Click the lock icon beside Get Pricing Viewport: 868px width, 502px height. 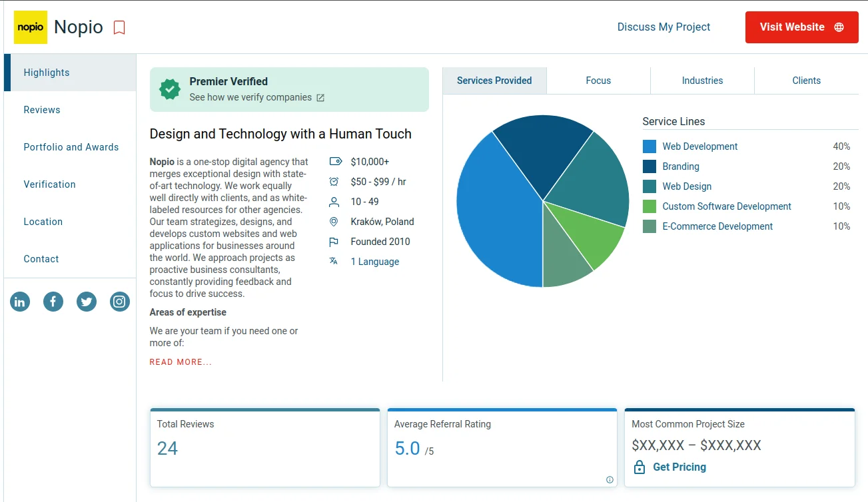click(640, 467)
